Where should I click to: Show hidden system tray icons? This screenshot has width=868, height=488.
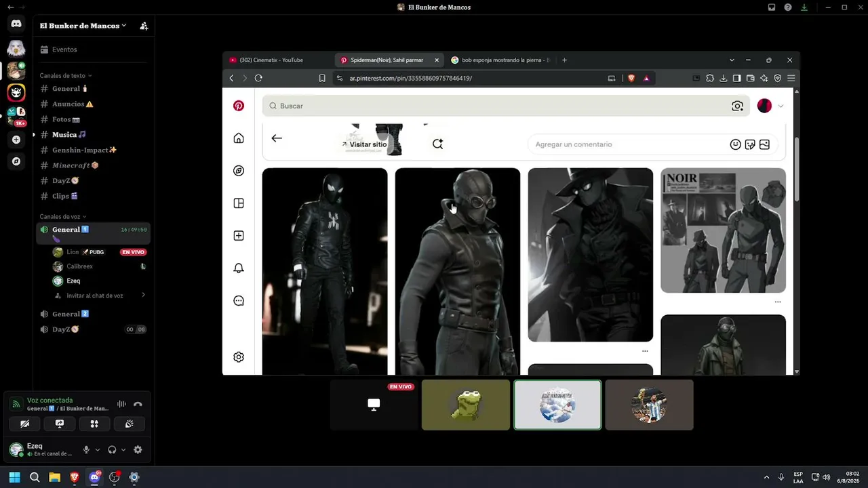[x=766, y=477]
